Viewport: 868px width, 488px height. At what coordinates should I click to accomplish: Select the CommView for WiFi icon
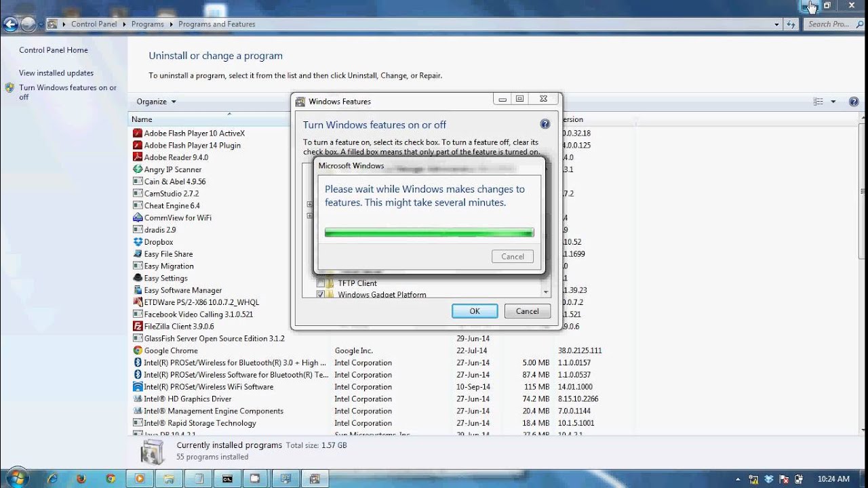[x=138, y=218]
